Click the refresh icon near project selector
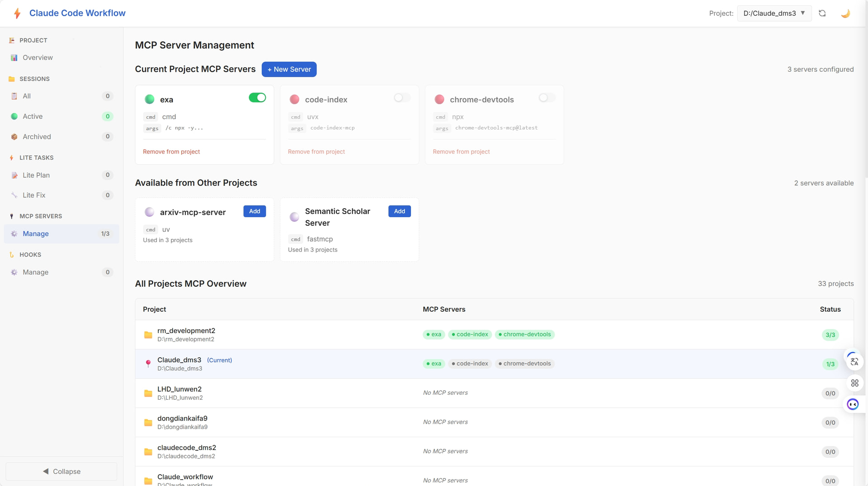Screen dimensions: 868x486 [822, 13]
